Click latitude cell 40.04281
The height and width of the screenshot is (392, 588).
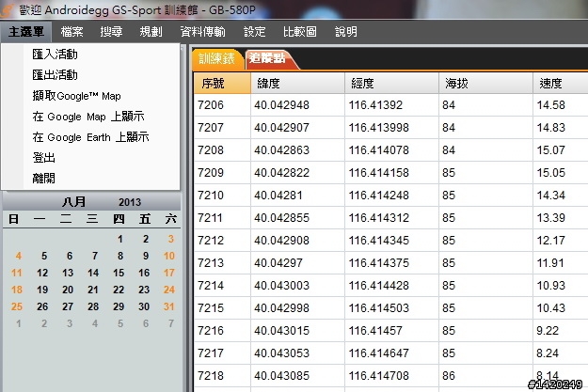(297, 195)
